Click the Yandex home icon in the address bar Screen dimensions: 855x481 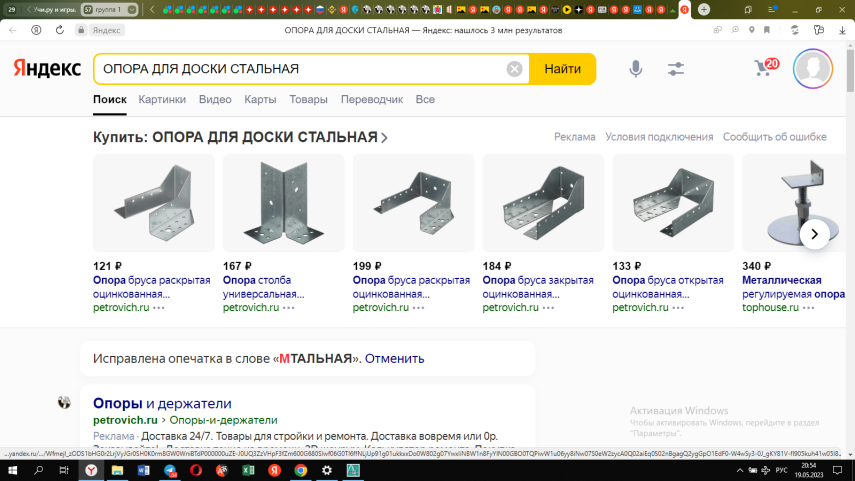(x=36, y=30)
